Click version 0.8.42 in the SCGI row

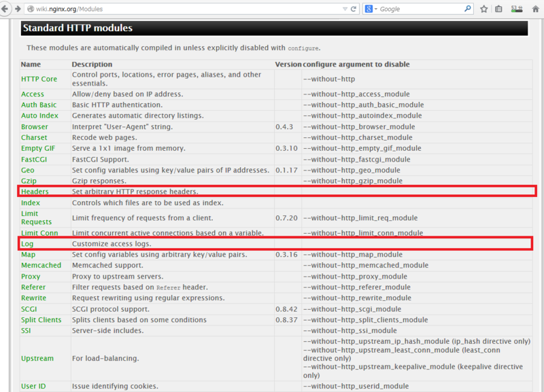coord(286,309)
